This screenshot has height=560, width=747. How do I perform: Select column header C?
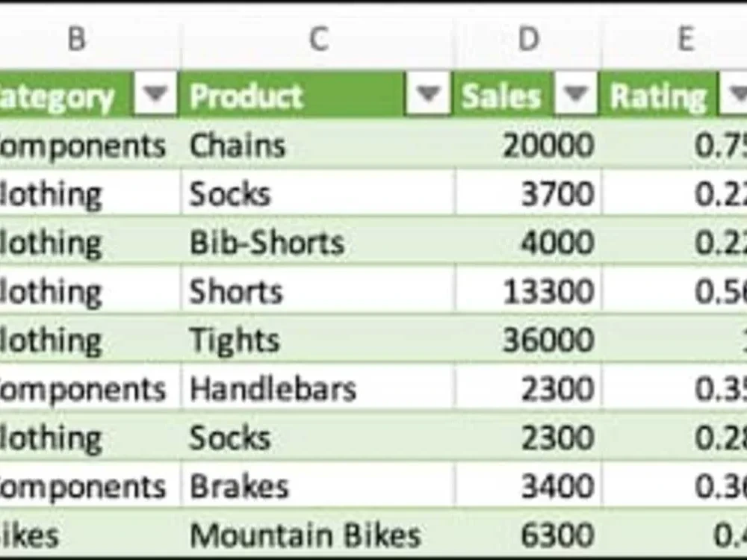coord(320,39)
